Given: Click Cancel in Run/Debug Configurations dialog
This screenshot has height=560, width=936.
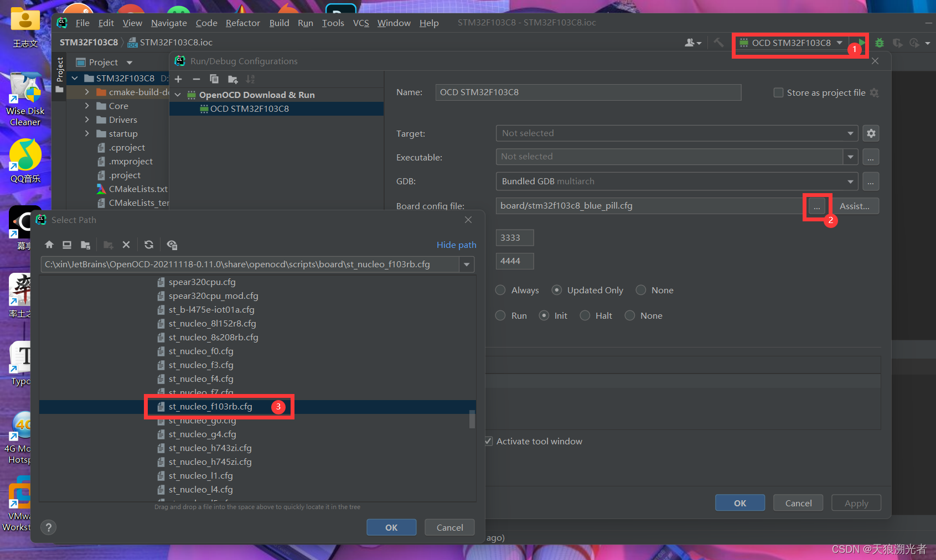Looking at the screenshot, I should pyautogui.click(x=798, y=503).
